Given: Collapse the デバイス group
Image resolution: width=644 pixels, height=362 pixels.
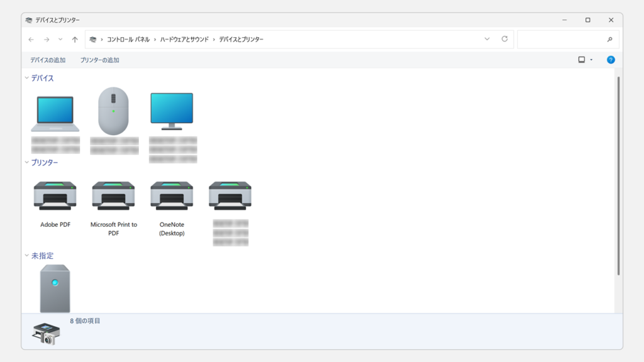Looking at the screenshot, I should coord(26,79).
